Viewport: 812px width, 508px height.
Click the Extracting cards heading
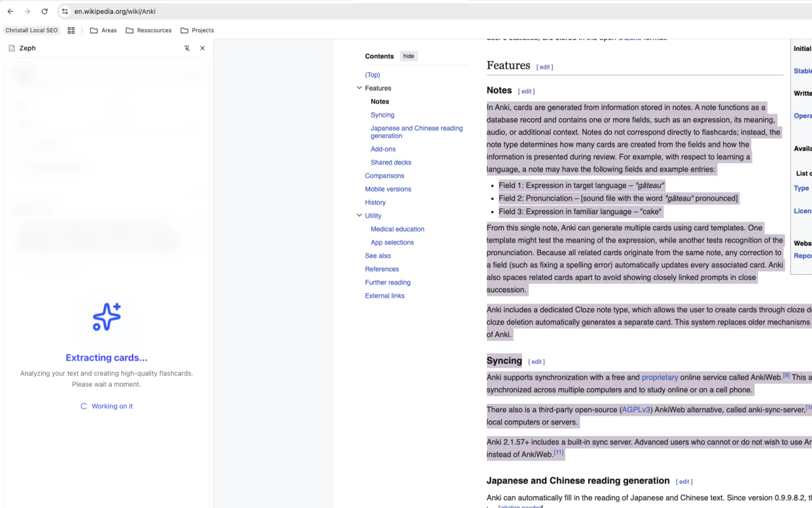(107, 358)
